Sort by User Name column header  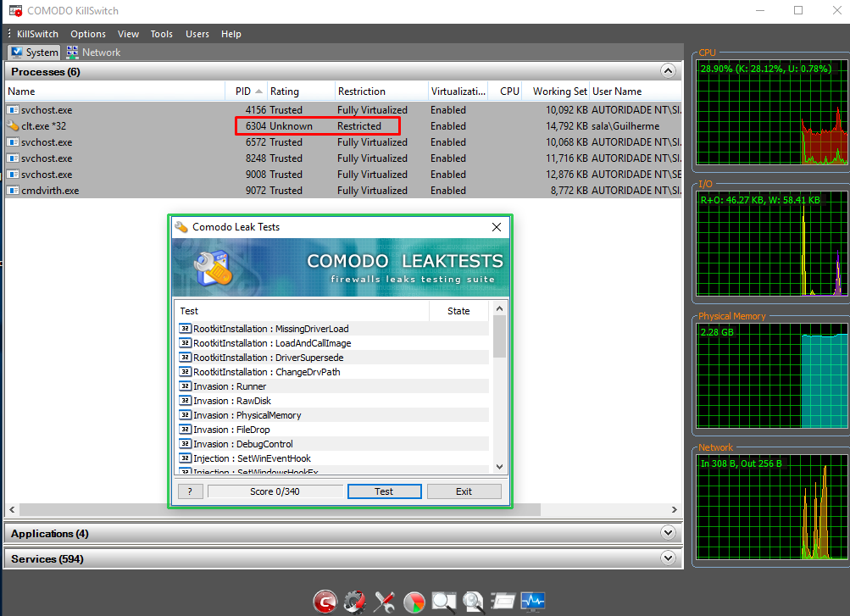(x=636, y=91)
